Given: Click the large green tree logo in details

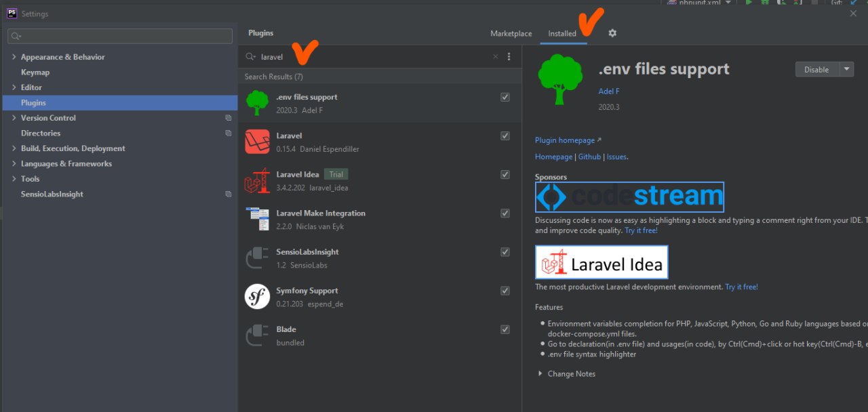Looking at the screenshot, I should (x=560, y=80).
